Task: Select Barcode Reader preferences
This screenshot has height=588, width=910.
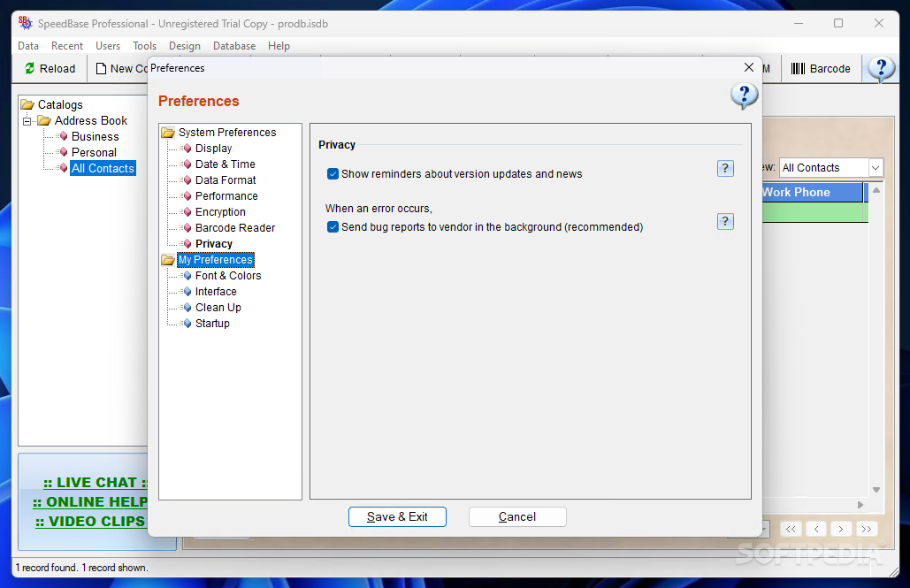Action: tap(235, 228)
